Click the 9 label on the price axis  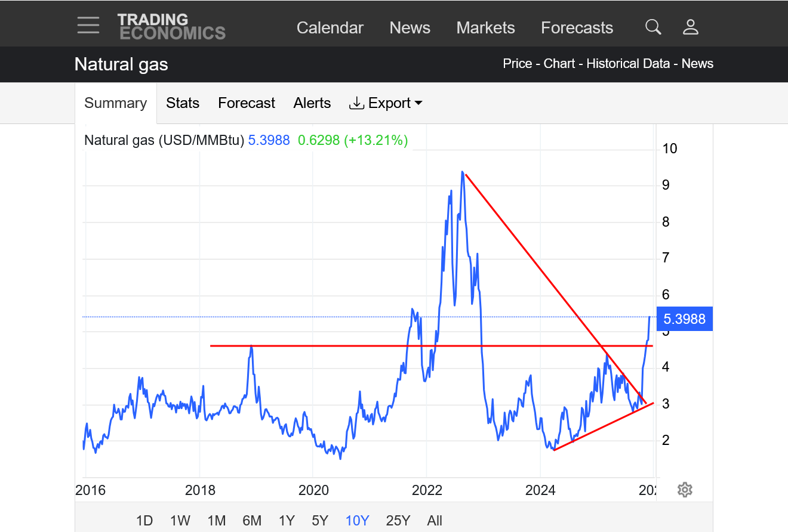(666, 185)
